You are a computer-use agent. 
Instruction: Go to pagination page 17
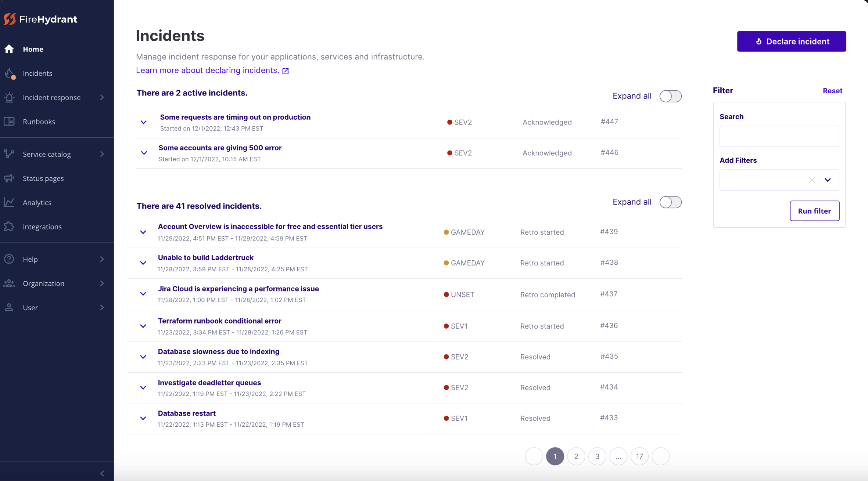pyautogui.click(x=639, y=456)
